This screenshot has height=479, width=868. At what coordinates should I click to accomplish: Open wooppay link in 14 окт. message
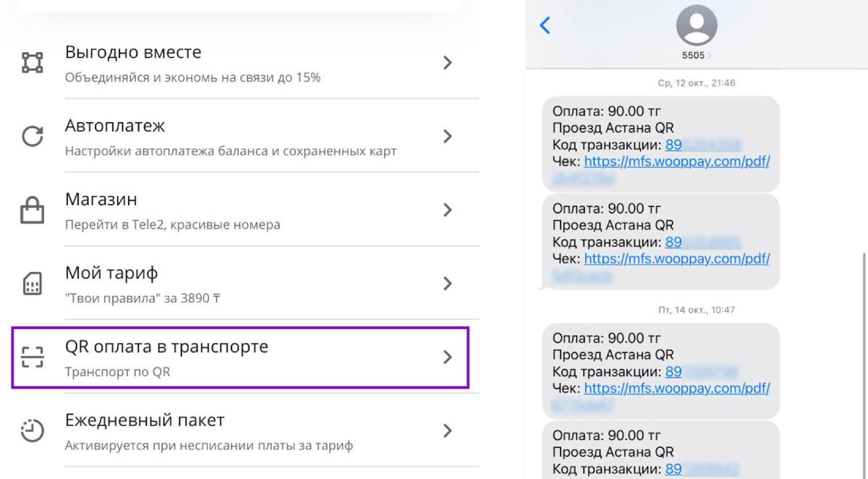(x=676, y=389)
